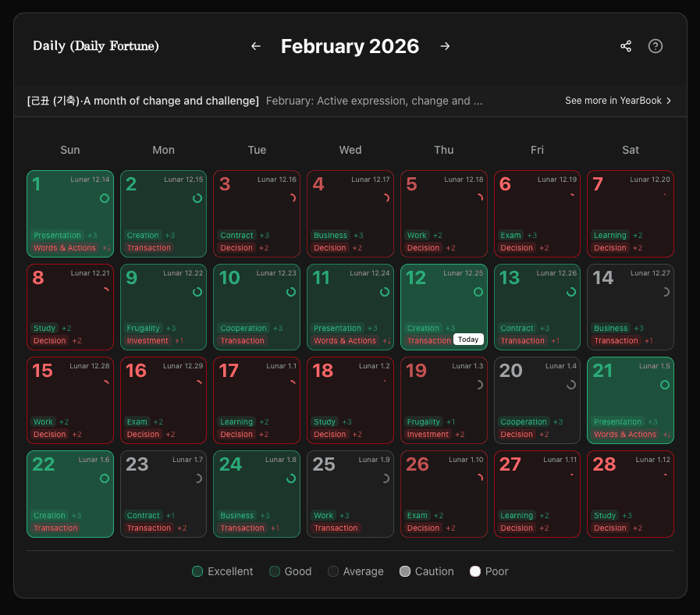700x615 pixels.
Task: Toggle the Caution fortune filter
Action: (x=404, y=571)
